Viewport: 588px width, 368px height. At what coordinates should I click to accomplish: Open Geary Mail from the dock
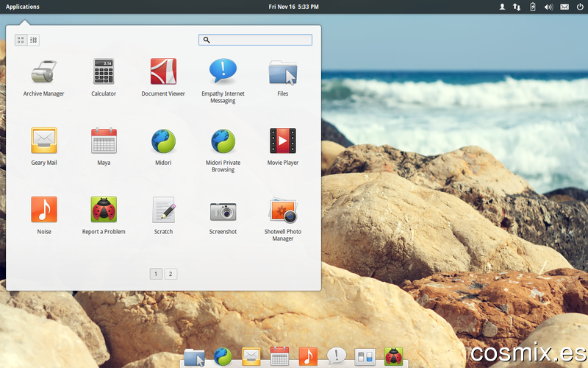tap(251, 356)
